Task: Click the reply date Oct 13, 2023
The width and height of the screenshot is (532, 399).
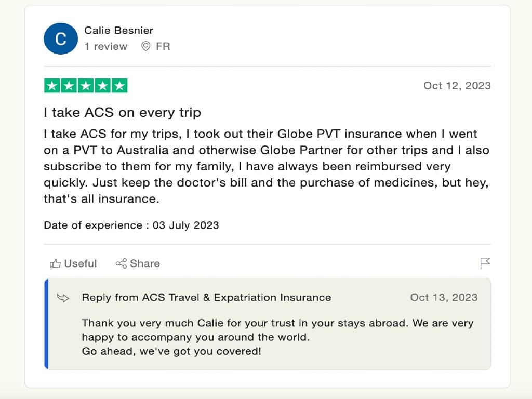Action: [444, 298]
